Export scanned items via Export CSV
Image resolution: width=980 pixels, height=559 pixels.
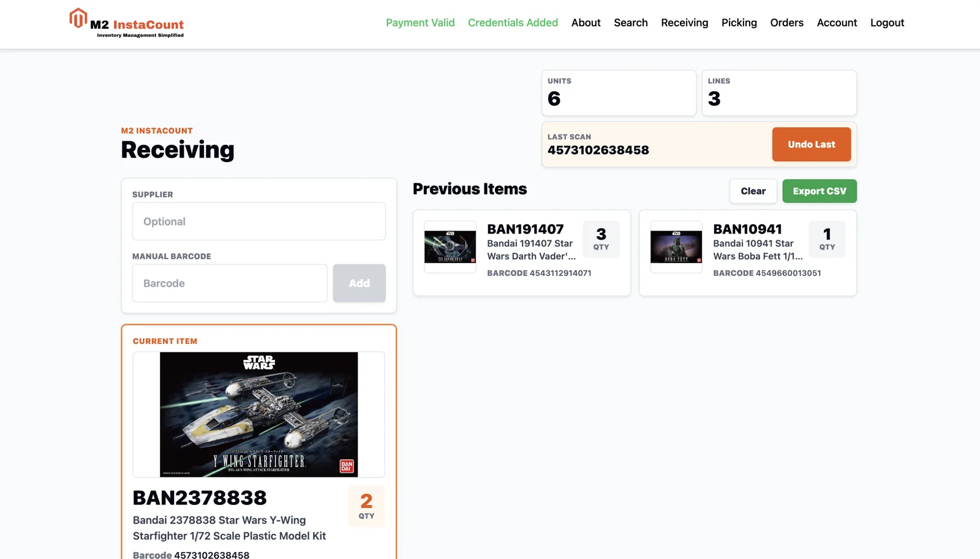(819, 191)
